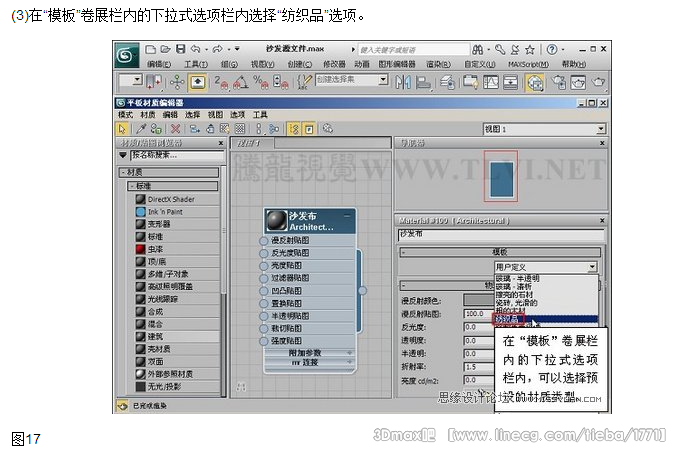Click the 沙发布 material name field
This screenshot has height=452, width=695.
[x=501, y=234]
